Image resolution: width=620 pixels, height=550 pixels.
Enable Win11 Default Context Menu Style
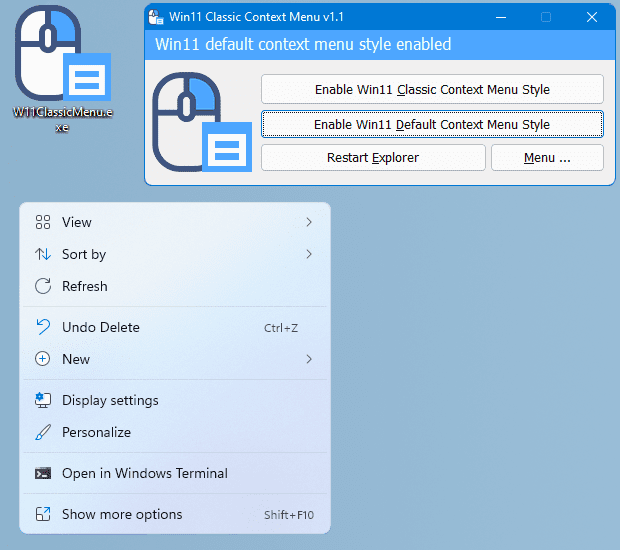(432, 124)
